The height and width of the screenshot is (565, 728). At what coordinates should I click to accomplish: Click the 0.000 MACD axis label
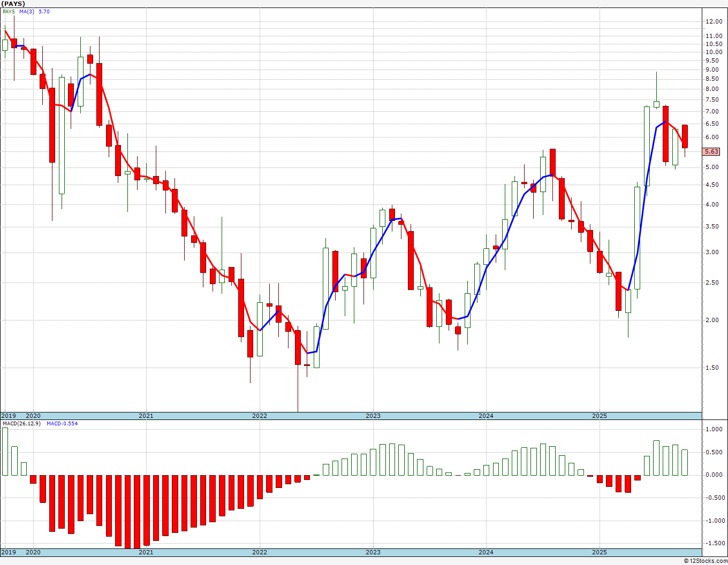coord(714,475)
